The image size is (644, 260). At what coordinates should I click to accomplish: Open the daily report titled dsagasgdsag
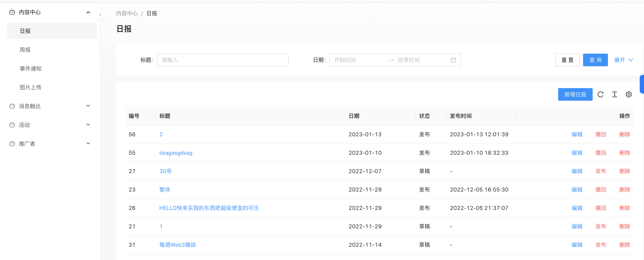click(x=176, y=153)
